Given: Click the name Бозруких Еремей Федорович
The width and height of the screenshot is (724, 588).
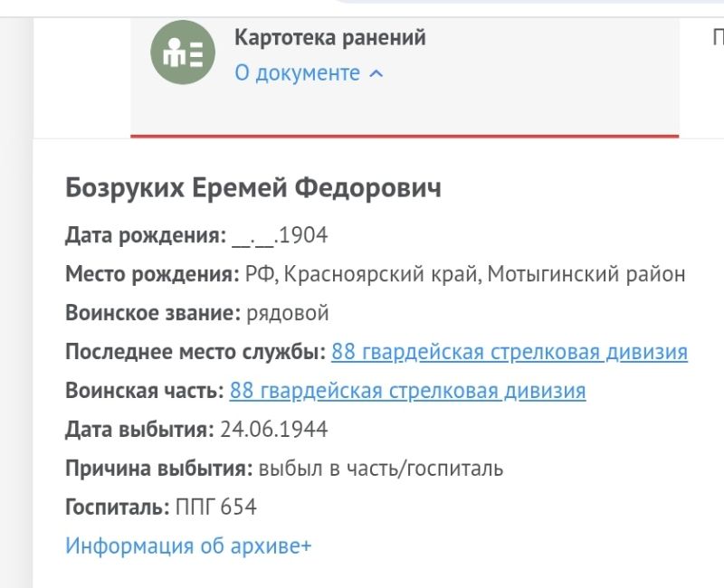Looking at the screenshot, I should coord(253,188).
